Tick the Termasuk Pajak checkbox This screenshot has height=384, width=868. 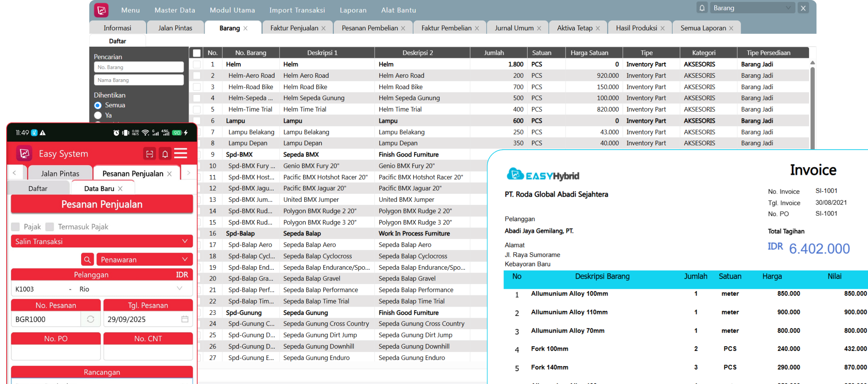coord(50,227)
